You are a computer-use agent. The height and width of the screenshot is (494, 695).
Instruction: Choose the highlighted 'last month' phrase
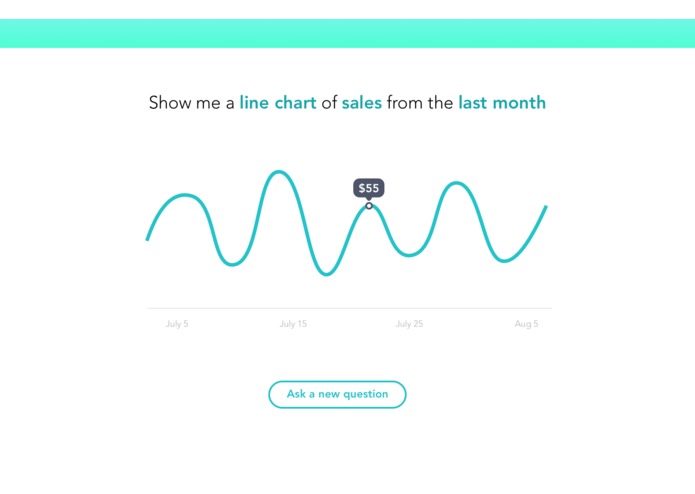[x=502, y=103]
